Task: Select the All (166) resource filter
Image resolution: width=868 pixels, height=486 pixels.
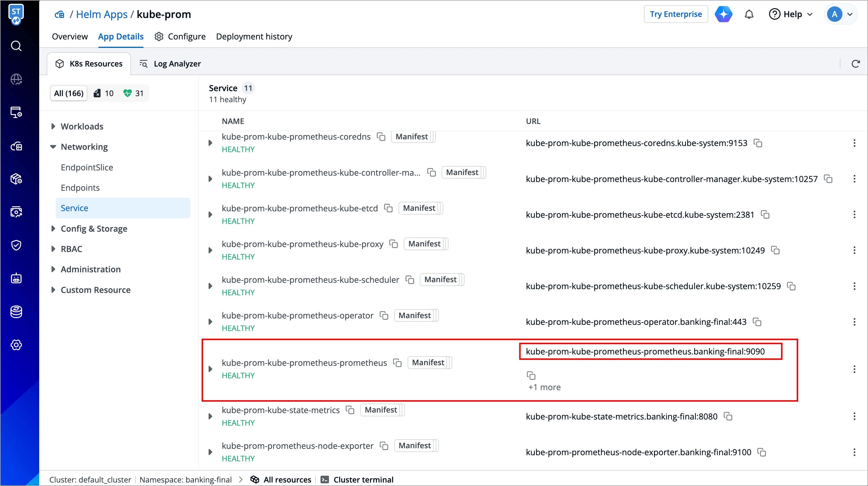Action: coord(69,93)
